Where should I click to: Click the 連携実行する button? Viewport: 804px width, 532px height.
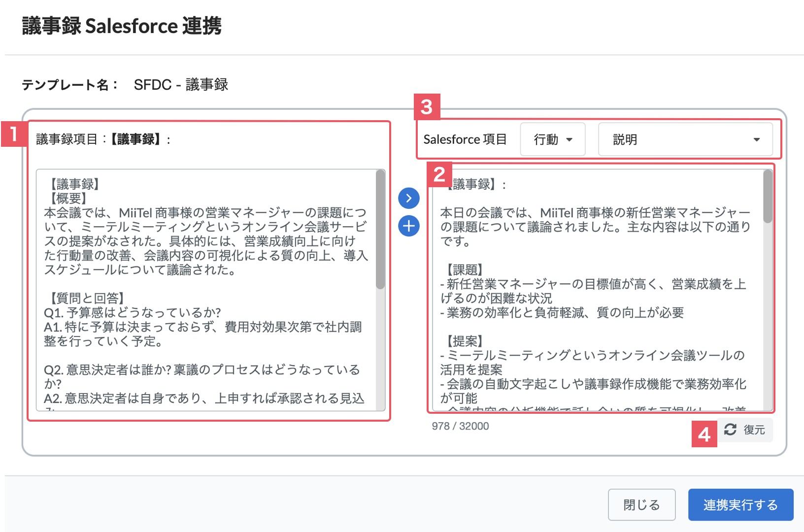[740, 505]
